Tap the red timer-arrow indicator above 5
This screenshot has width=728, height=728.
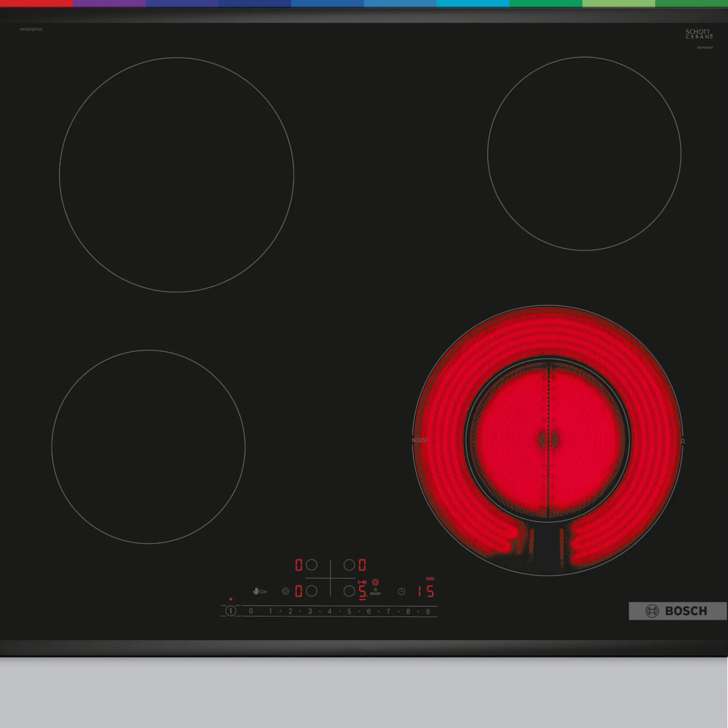362,582
